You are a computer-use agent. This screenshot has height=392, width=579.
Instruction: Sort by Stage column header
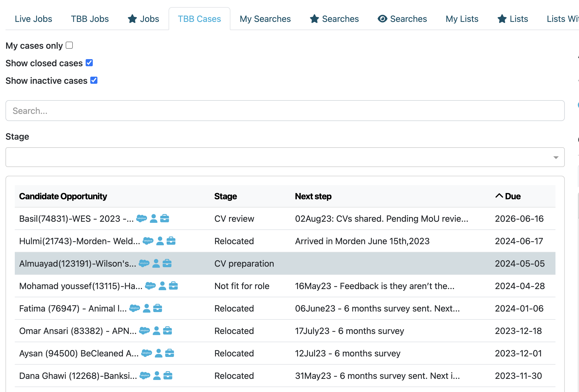[225, 196]
